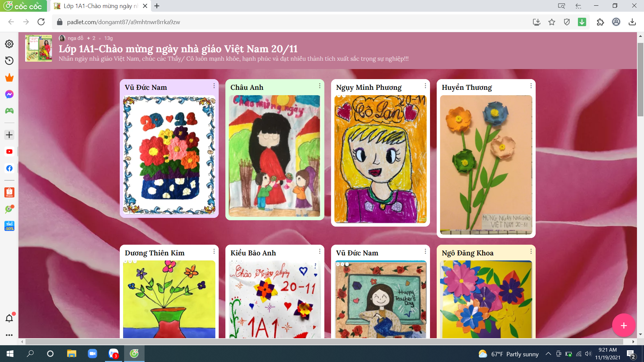644x362 pixels.
Task: Open options menu on Huyền Thương post
Action: click(531, 86)
